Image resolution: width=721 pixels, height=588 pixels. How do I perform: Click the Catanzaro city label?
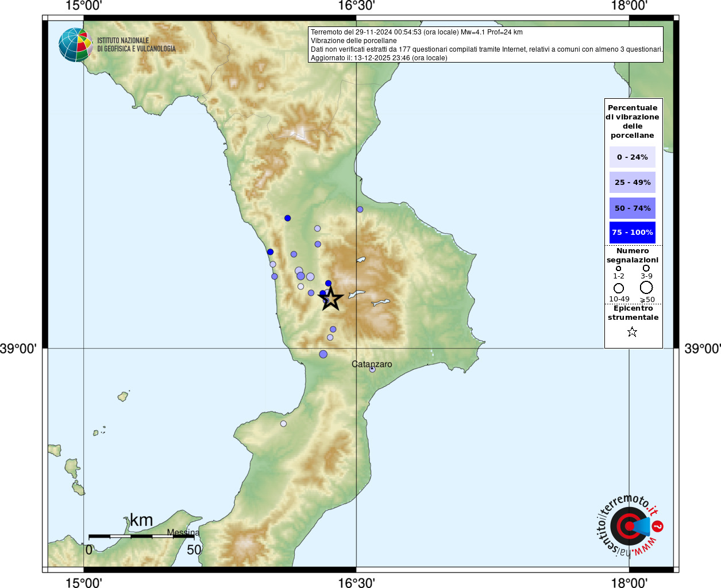(372, 364)
